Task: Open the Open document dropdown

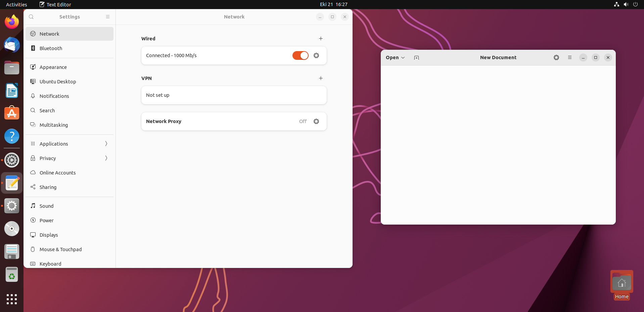Action: tap(395, 57)
